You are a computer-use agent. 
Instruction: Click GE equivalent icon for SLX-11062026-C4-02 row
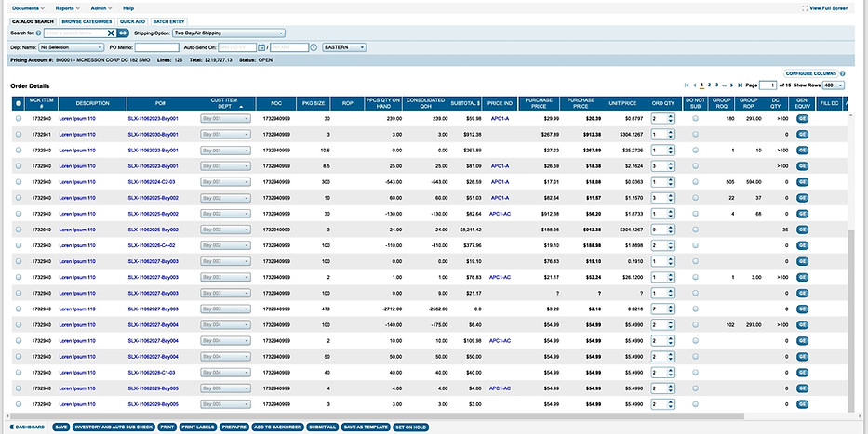(x=802, y=245)
